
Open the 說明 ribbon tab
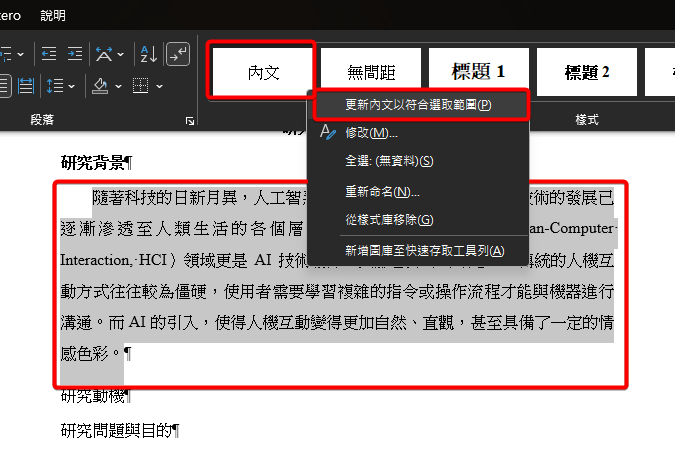tap(53, 15)
